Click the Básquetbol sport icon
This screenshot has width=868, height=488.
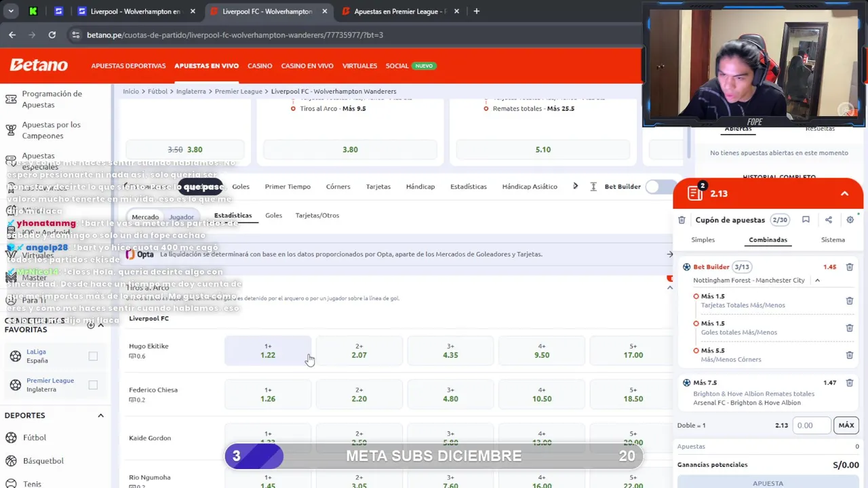11,461
